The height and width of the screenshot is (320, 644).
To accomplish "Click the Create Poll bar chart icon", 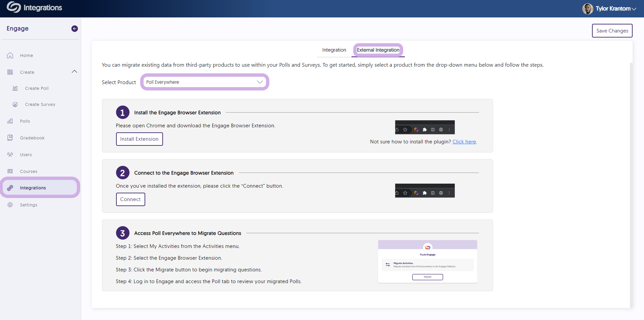I will 15,88.
